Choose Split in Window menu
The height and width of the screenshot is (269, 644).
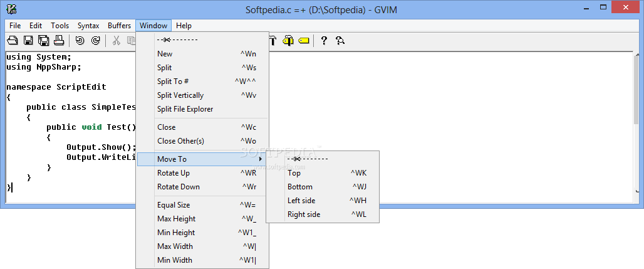pos(202,68)
